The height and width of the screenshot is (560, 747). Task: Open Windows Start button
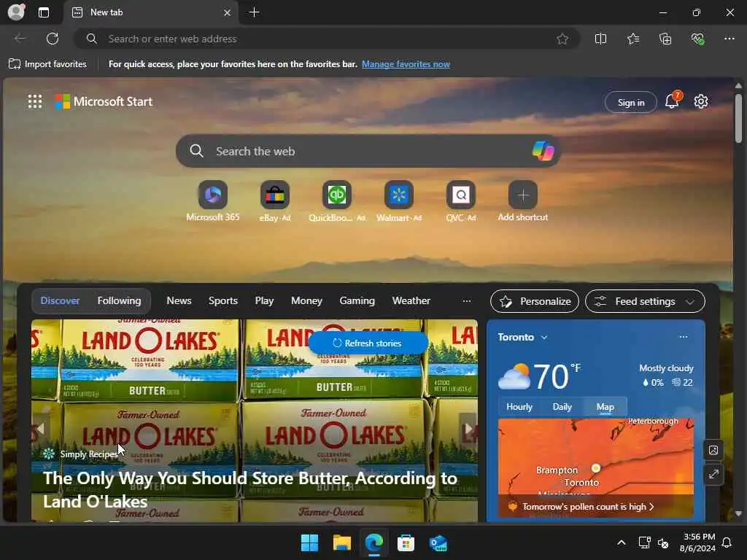coord(309,542)
